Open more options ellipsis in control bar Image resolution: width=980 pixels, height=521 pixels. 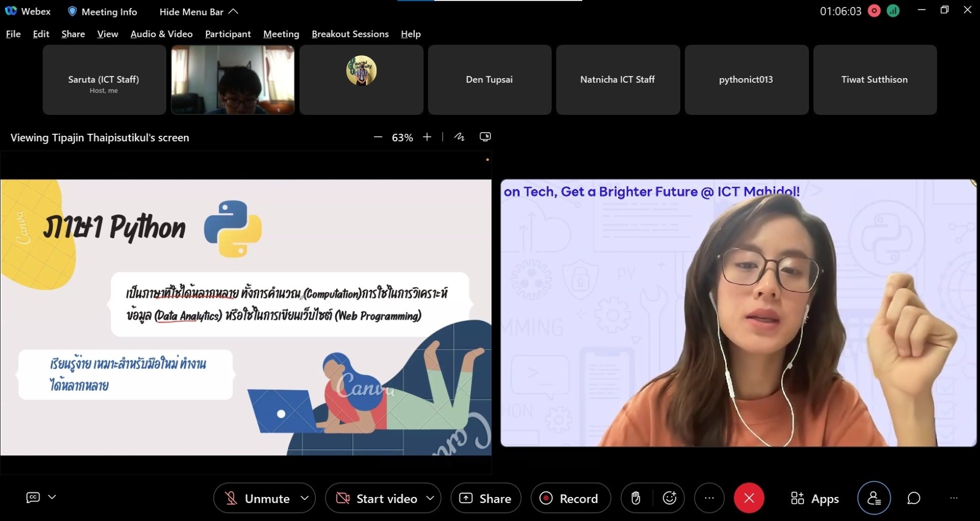[x=709, y=498]
